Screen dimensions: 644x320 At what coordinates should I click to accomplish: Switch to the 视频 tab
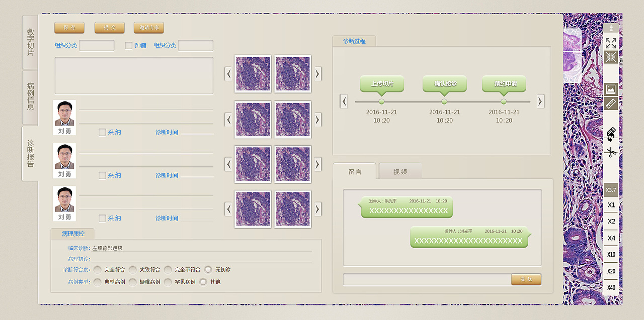point(400,171)
